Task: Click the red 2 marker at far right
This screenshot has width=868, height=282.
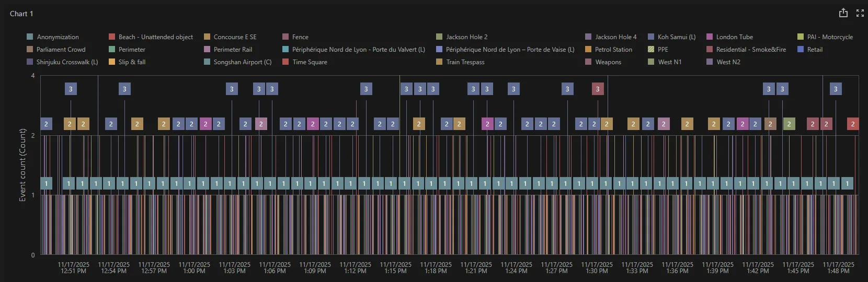Action: (x=853, y=124)
